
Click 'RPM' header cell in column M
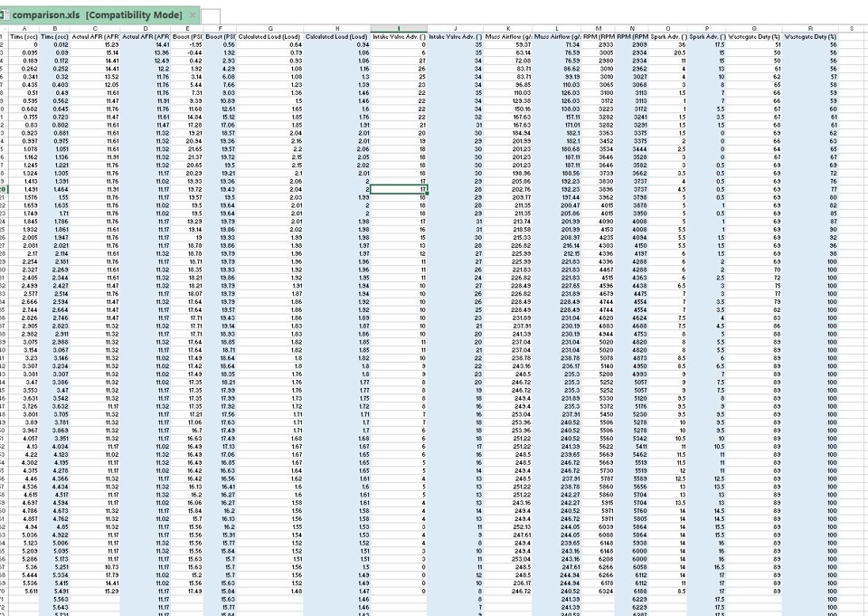tap(599, 36)
